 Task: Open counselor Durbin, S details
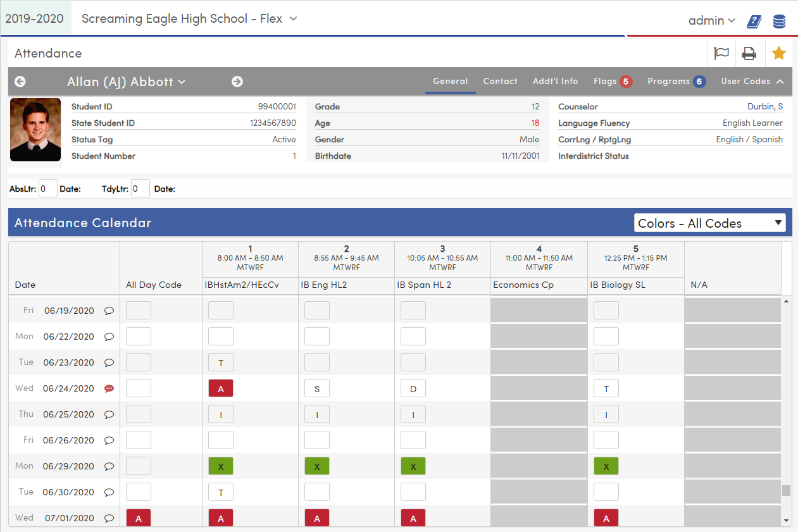tap(765, 106)
